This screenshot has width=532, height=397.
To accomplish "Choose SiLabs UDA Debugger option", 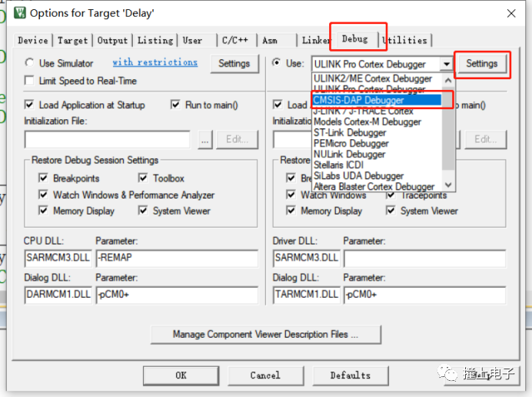I will [377, 176].
